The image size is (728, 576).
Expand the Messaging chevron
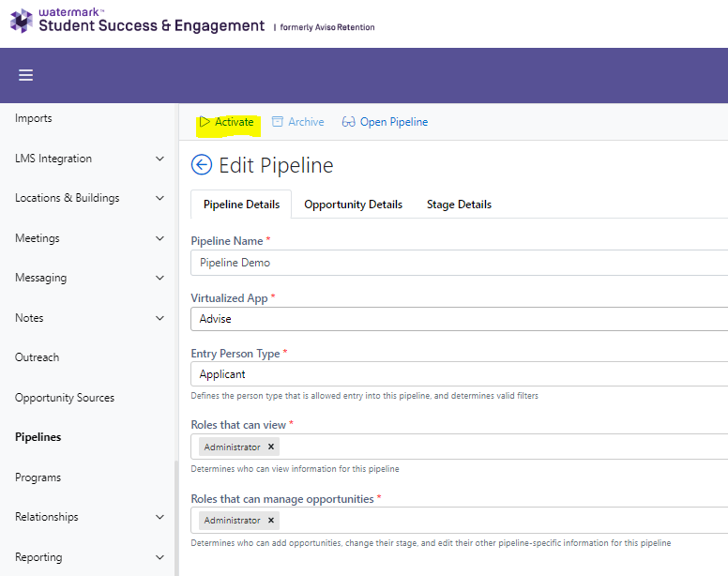(159, 278)
